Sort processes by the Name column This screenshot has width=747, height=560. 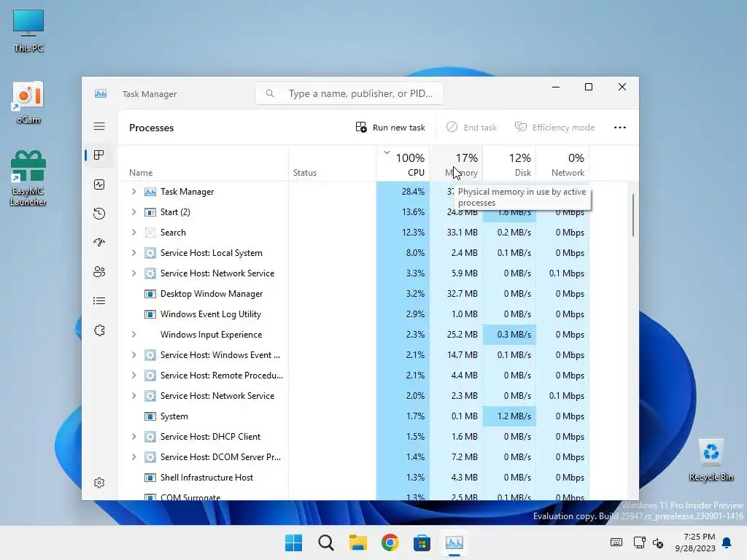[x=203, y=164]
